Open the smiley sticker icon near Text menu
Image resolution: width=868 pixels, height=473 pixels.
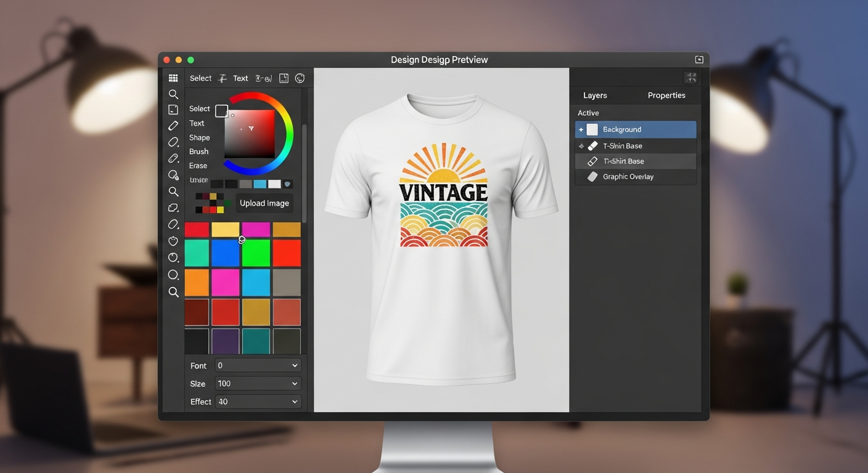click(x=300, y=78)
